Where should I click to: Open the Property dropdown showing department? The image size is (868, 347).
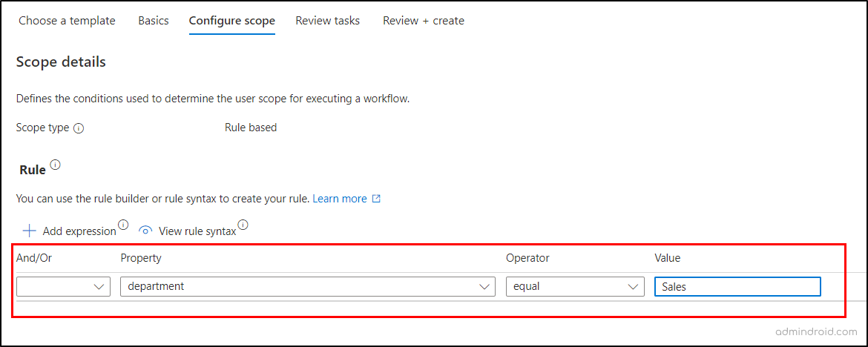[x=307, y=286]
